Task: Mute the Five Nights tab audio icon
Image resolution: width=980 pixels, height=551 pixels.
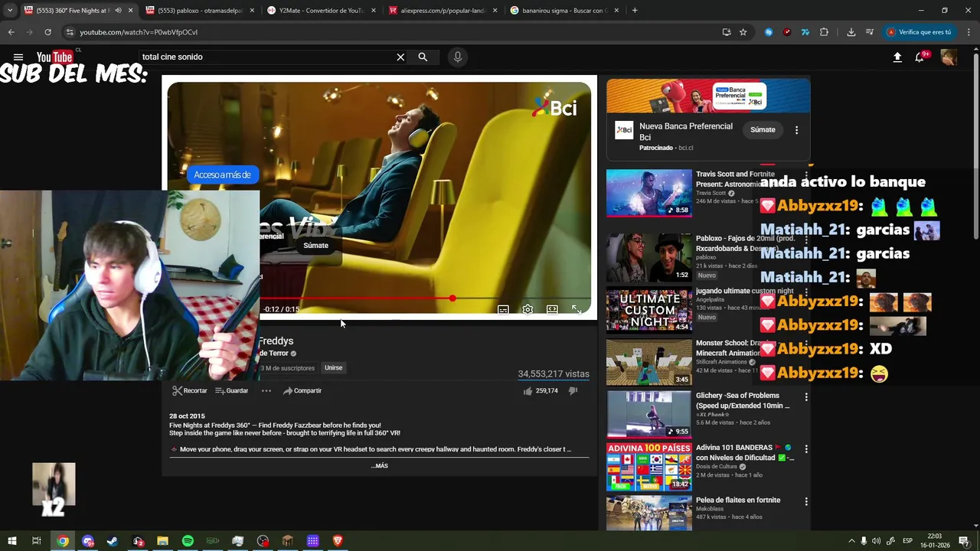Action: [118, 11]
